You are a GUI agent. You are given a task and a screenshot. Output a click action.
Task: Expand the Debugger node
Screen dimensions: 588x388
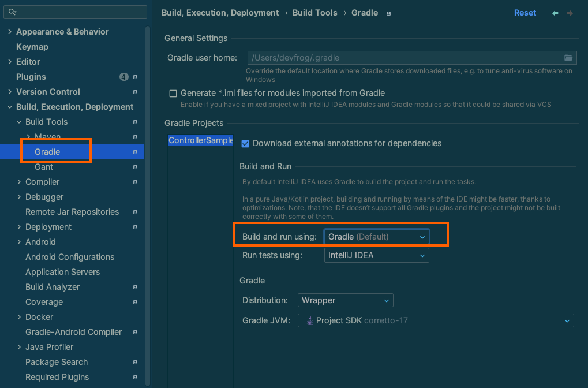(x=19, y=197)
